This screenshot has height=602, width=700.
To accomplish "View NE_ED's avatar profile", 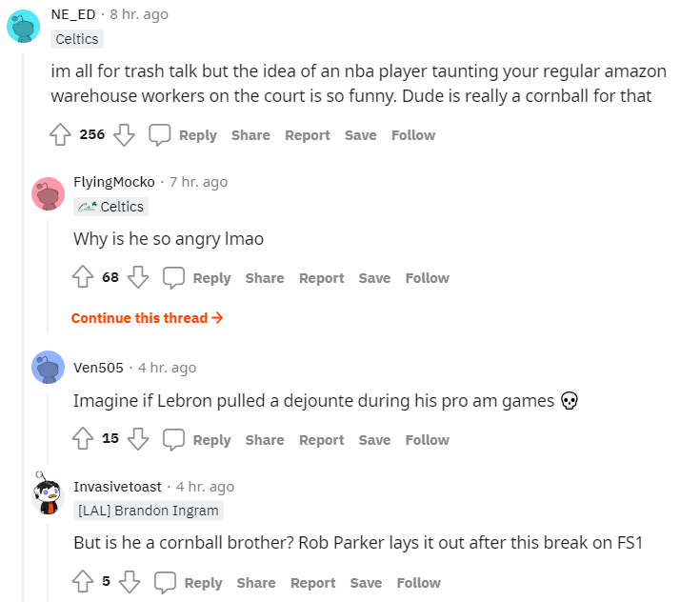I will pyautogui.click(x=23, y=26).
